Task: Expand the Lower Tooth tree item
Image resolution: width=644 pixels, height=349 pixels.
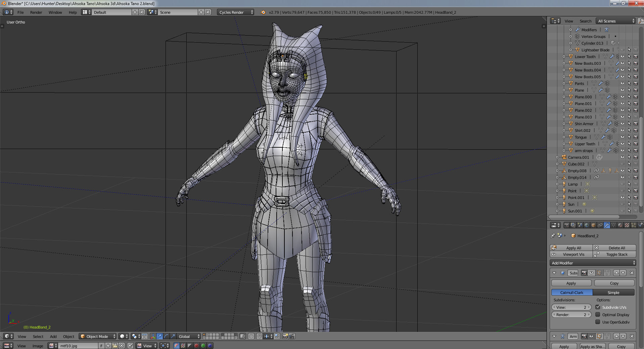Action: pos(564,56)
